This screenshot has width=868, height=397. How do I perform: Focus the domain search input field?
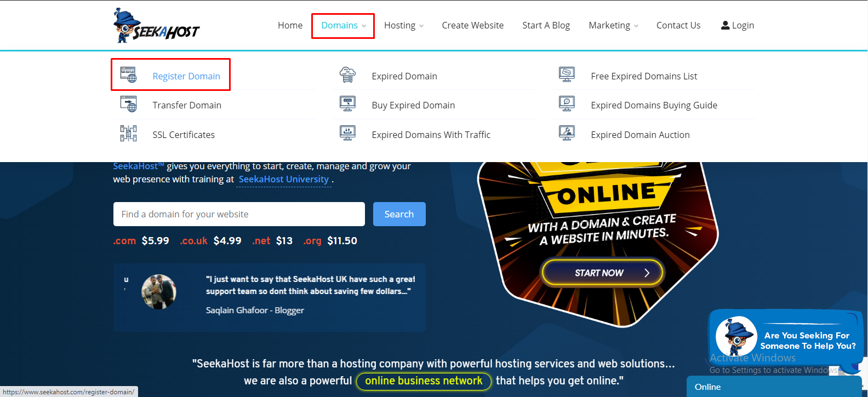pyautogui.click(x=239, y=214)
